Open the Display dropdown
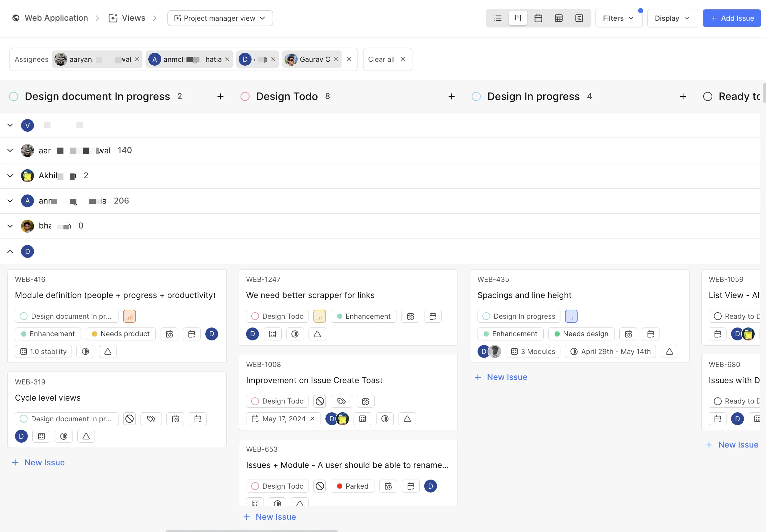766x532 pixels. click(671, 18)
